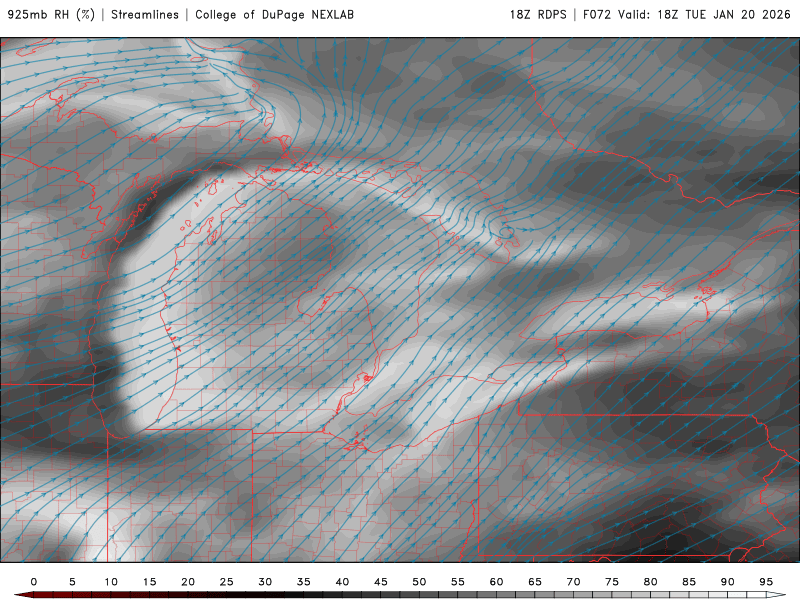The width and height of the screenshot is (800, 600).
Task: Click the 20 value on the color scale
Action: [x=188, y=582]
